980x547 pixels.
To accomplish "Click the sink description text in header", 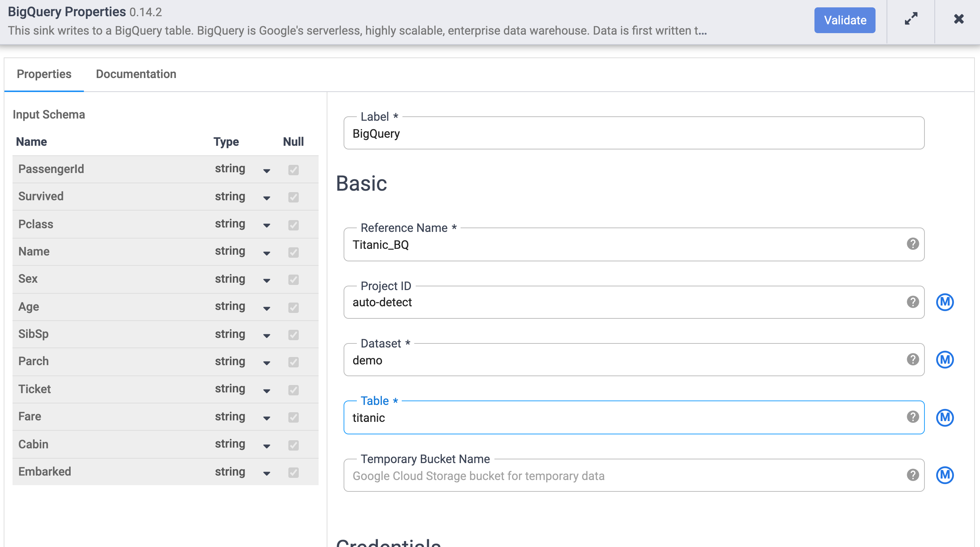I will click(x=358, y=31).
